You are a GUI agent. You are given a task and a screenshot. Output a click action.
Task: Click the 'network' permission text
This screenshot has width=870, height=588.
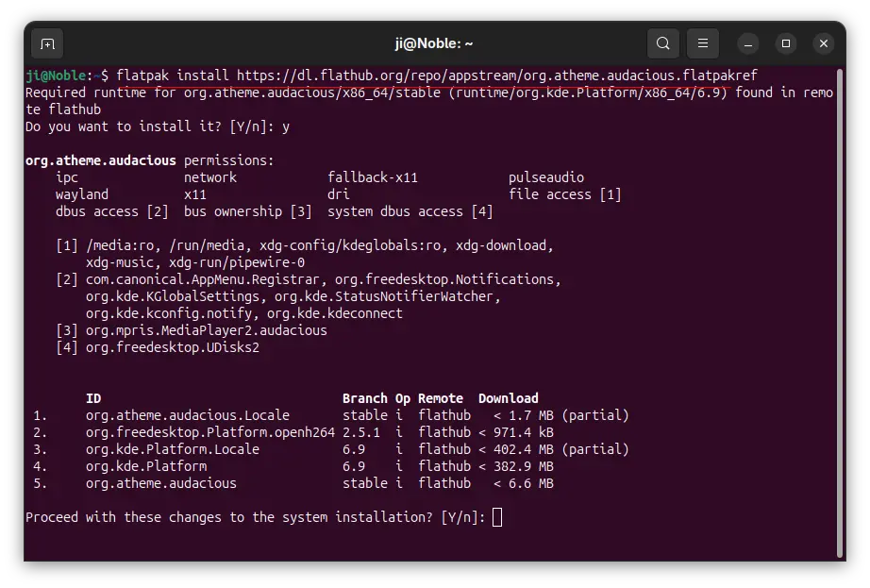(210, 178)
